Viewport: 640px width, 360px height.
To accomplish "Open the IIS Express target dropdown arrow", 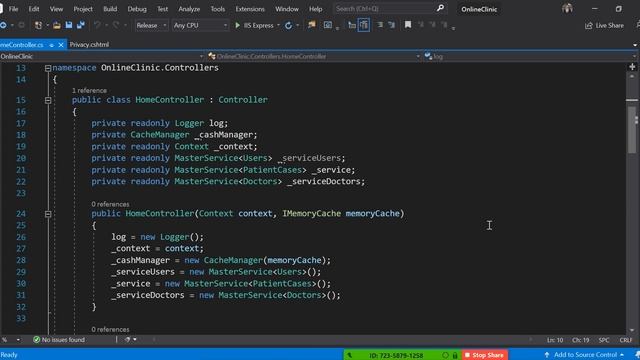I will tap(278, 25).
